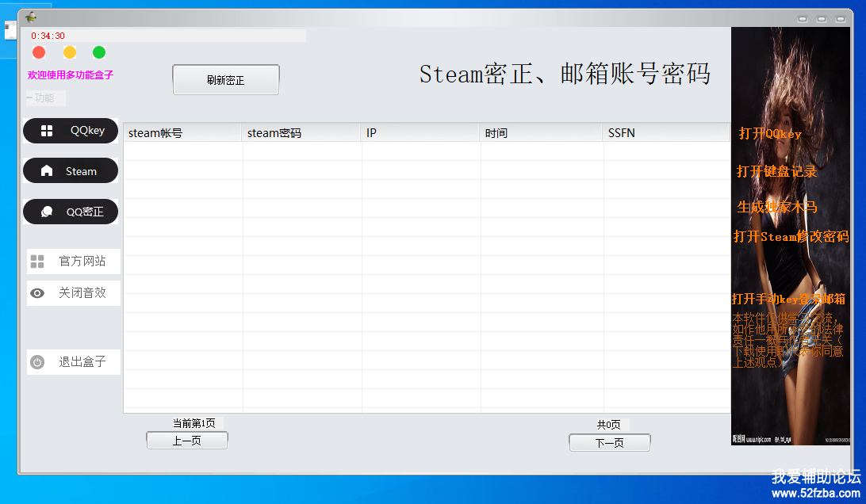The width and height of the screenshot is (866, 504).
Task: Click the 0:34:30 timer text
Action: click(x=48, y=36)
